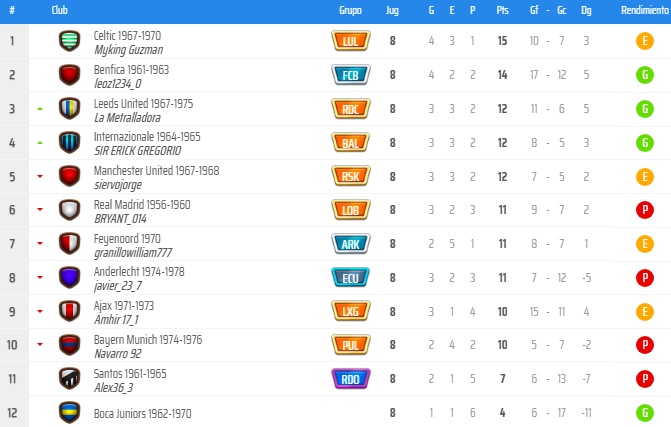Select the FCB group badge
Viewport: 671px width, 427px height.
(350, 75)
